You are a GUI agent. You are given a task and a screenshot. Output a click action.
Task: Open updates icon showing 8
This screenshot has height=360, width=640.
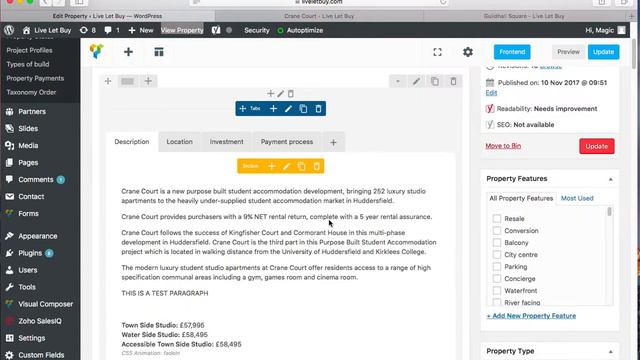pyautogui.click(x=88, y=30)
